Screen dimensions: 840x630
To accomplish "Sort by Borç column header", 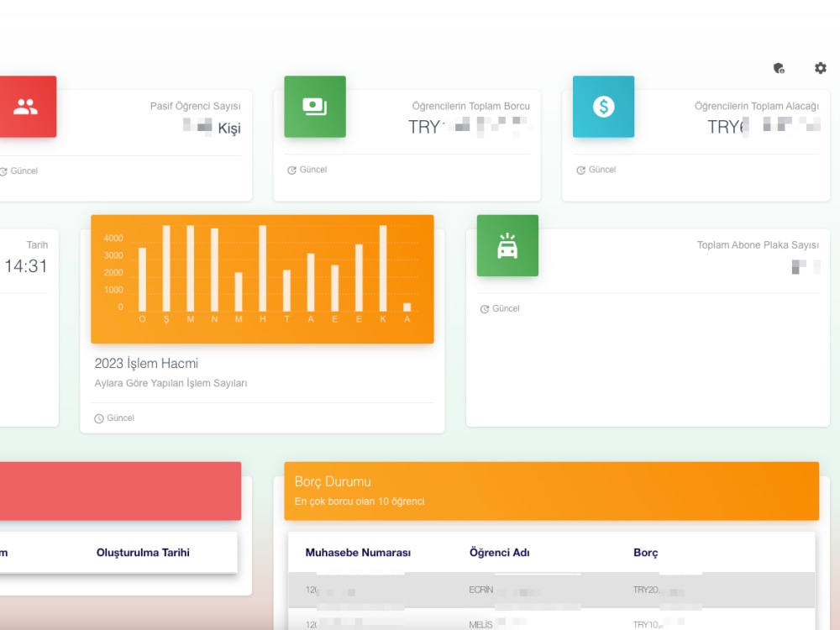I will point(645,553).
